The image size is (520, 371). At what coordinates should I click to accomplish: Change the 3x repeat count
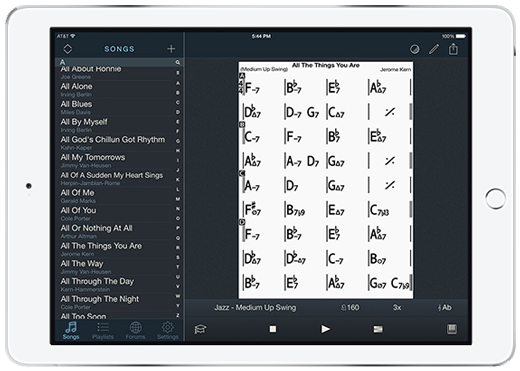[x=397, y=307]
